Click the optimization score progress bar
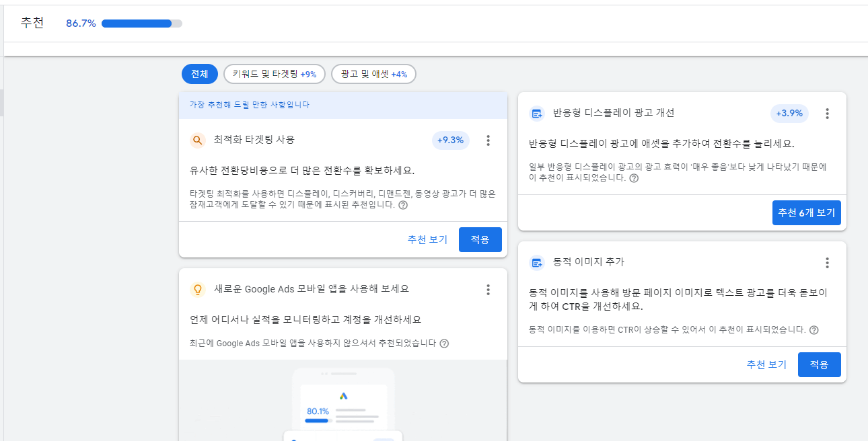Image resolution: width=868 pixels, height=441 pixels. pyautogui.click(x=141, y=24)
